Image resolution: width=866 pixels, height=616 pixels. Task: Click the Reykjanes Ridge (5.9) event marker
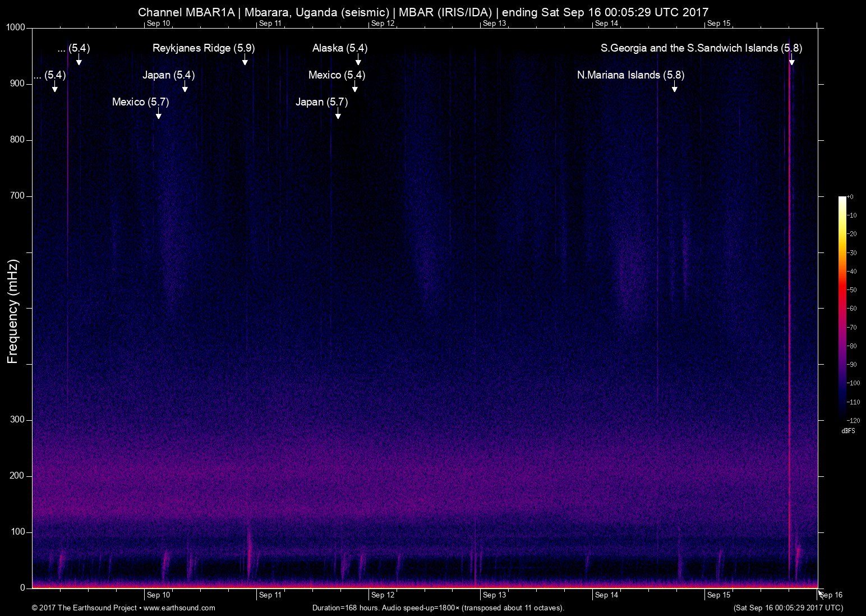(x=204, y=48)
